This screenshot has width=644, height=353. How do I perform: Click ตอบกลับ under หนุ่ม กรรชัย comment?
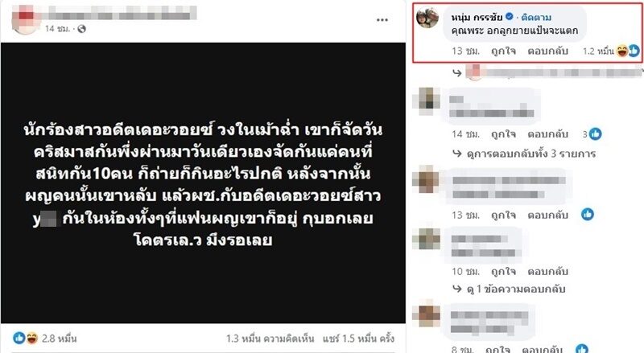pos(548,51)
